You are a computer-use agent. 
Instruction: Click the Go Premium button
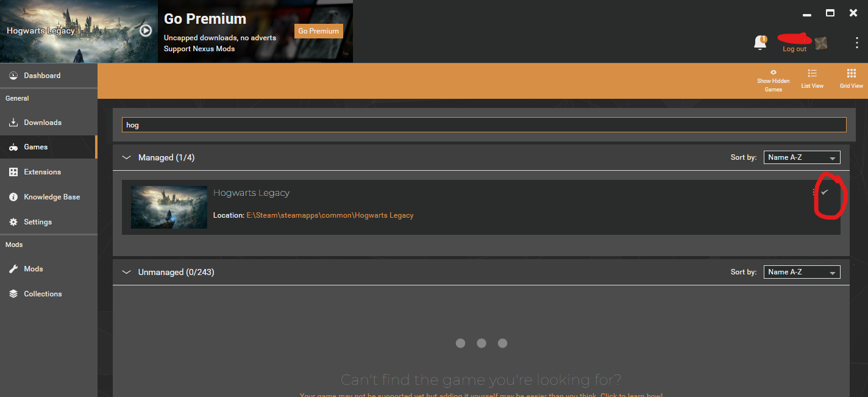319,31
